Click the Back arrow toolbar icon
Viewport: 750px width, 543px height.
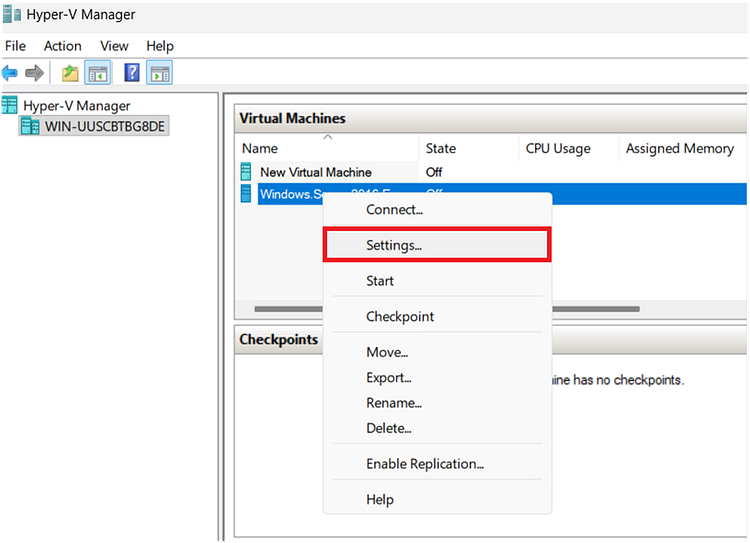[x=10, y=73]
